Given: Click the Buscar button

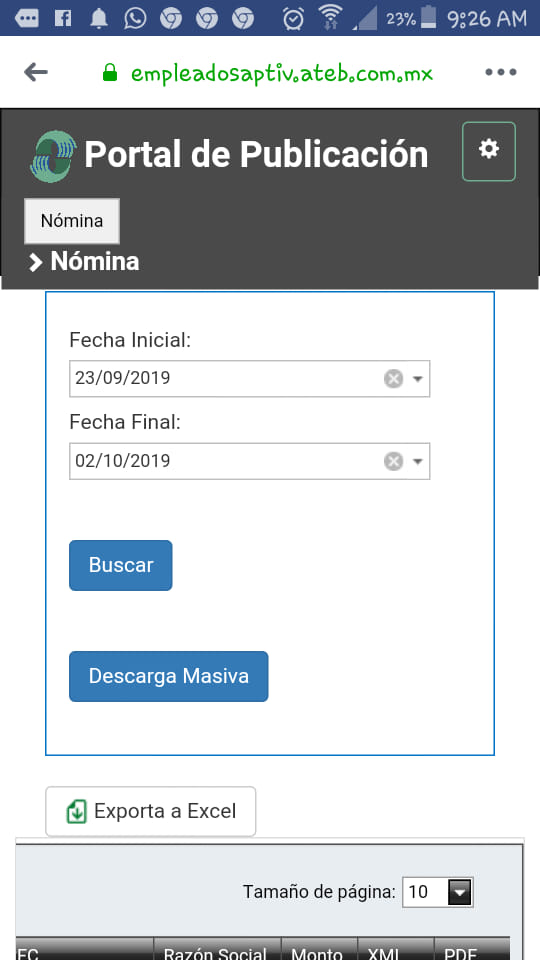Looking at the screenshot, I should pyautogui.click(x=121, y=565).
